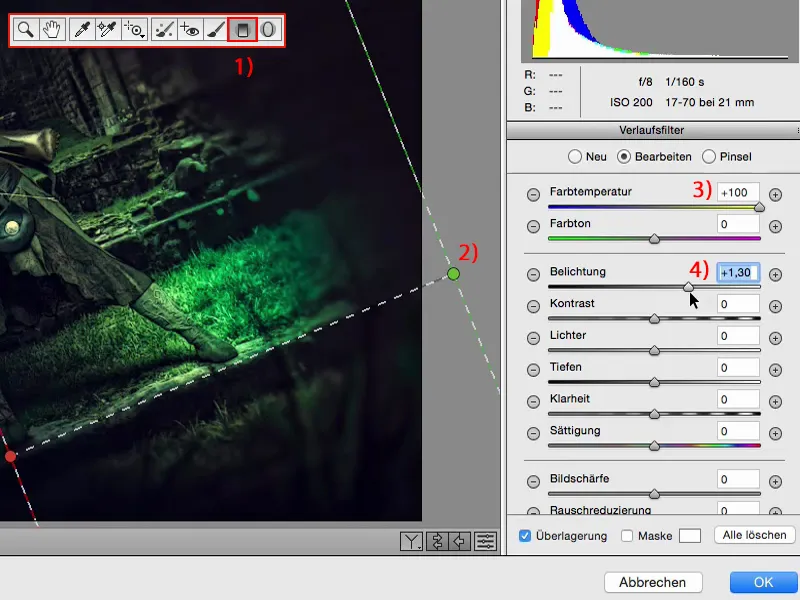Screen dimensions: 800x600
Task: Activate the radial filter tool
Action: (x=269, y=31)
